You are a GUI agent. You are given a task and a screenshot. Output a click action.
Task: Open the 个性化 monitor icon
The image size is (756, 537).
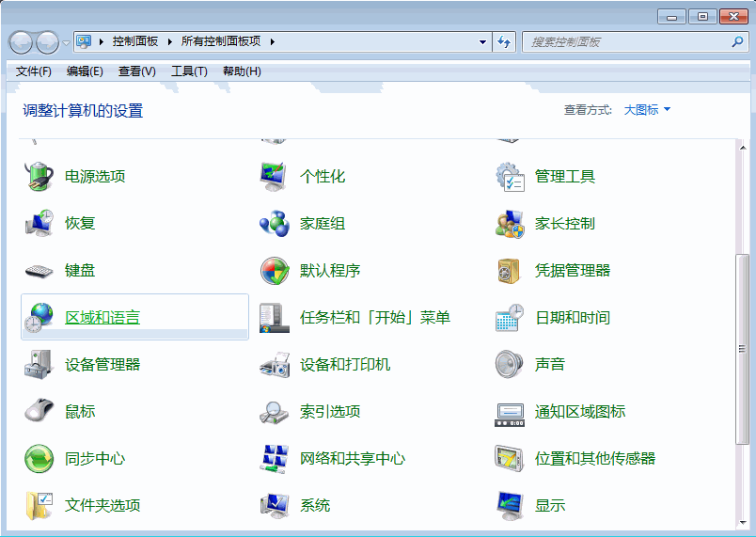275,177
